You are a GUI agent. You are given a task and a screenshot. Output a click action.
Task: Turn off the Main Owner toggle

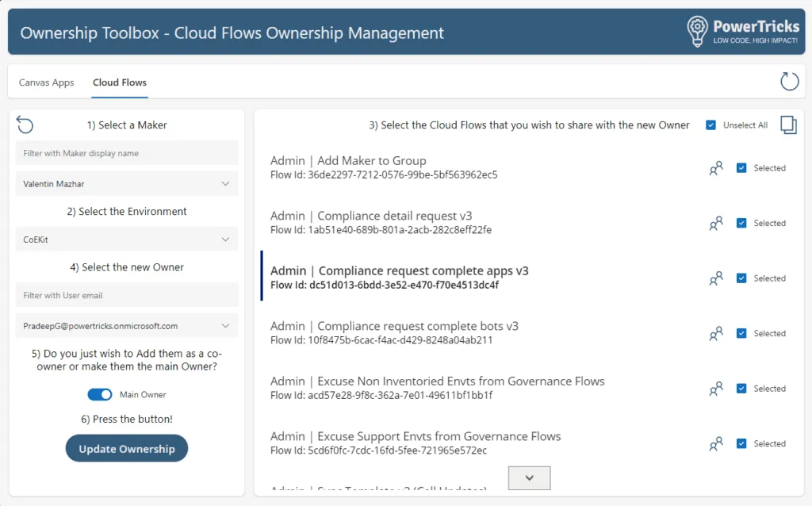(99, 395)
